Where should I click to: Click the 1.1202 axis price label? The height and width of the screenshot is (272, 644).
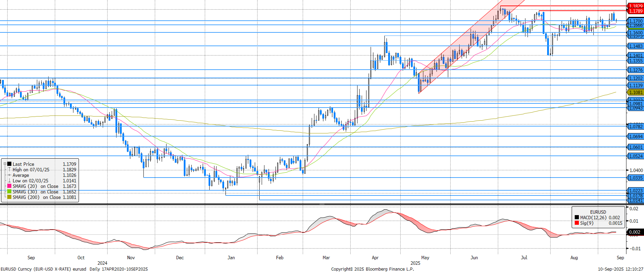(x=635, y=78)
